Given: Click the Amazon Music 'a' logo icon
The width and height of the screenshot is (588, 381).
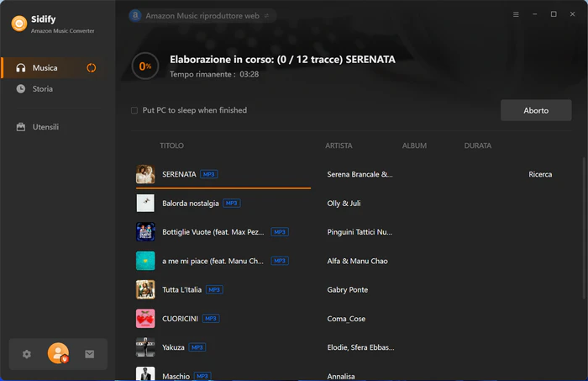Looking at the screenshot, I should click(135, 15).
